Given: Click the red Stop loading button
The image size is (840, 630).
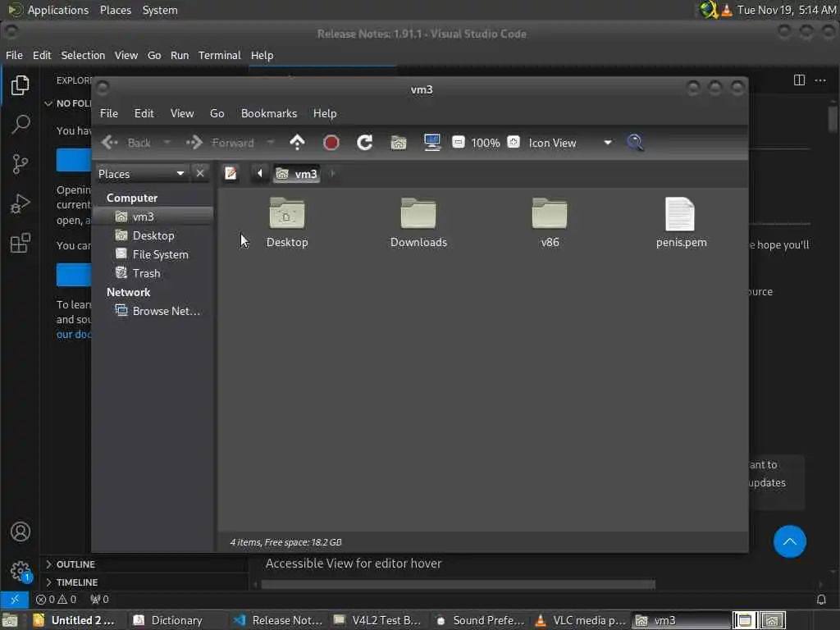Looking at the screenshot, I should [x=331, y=143].
